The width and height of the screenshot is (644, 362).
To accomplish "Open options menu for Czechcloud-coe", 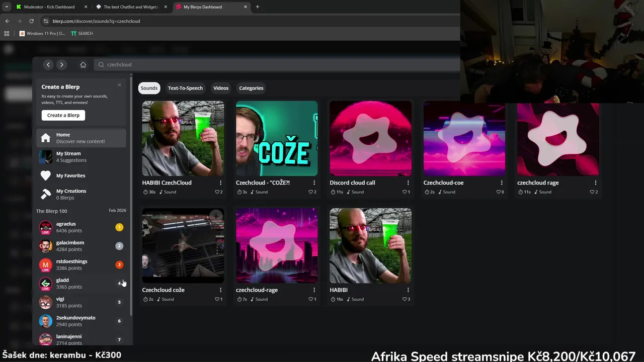I will [502, 183].
